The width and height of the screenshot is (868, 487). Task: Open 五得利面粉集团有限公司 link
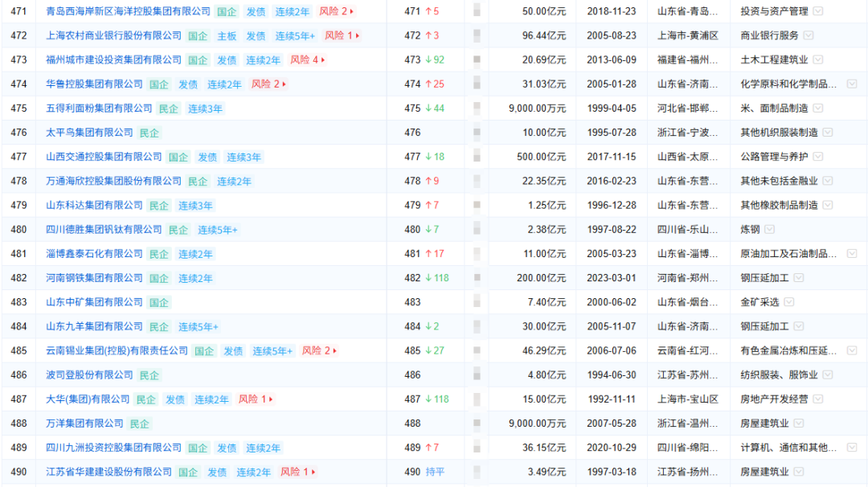point(99,108)
